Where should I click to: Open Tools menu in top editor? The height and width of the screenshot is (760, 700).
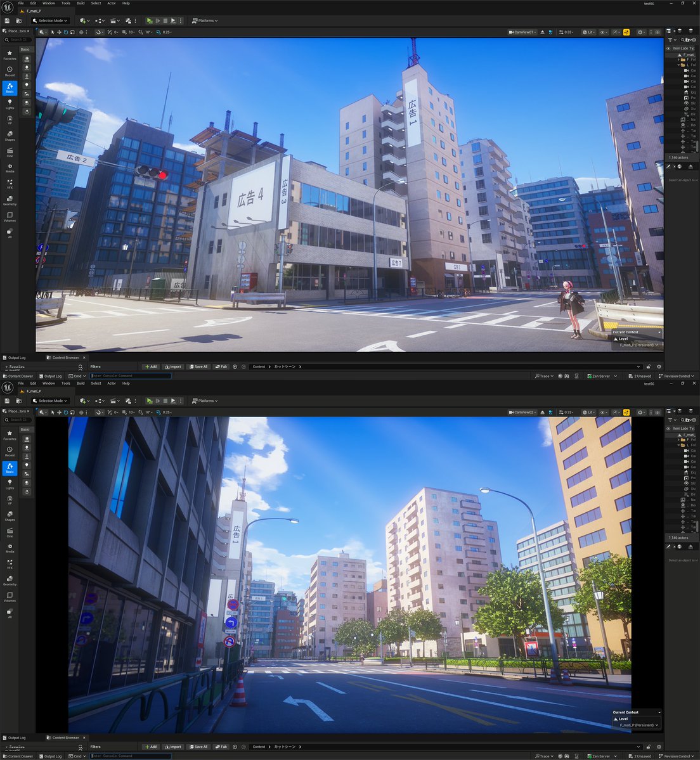pos(65,3)
